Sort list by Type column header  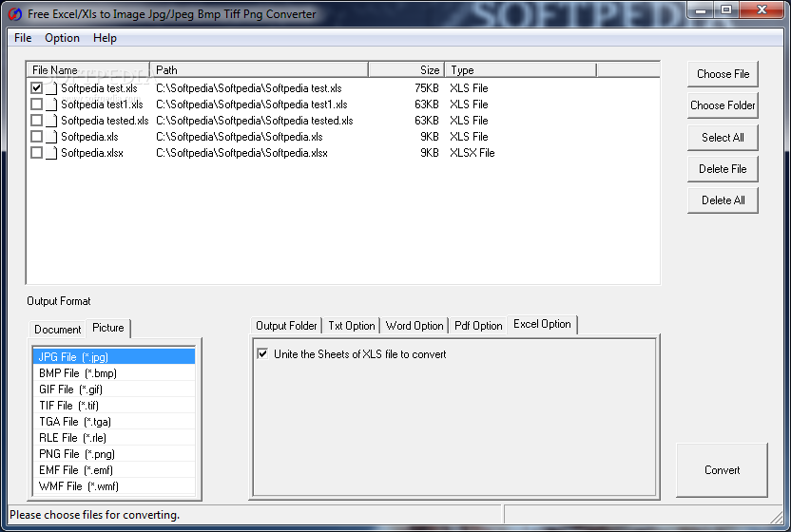521,69
